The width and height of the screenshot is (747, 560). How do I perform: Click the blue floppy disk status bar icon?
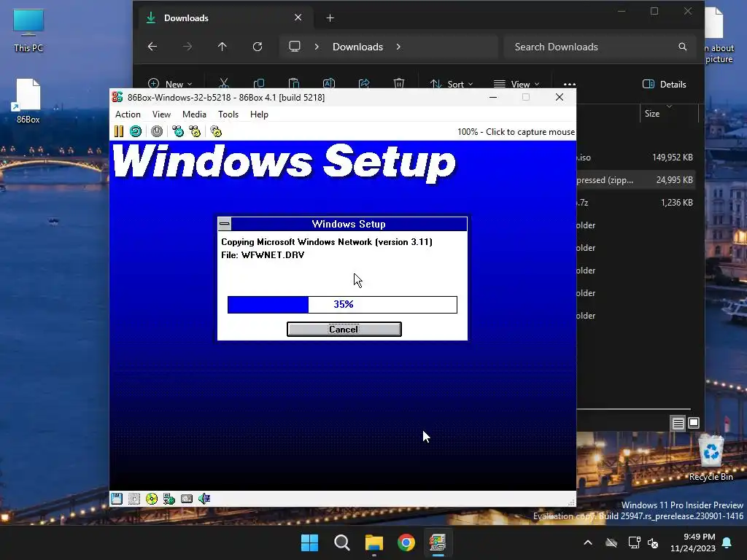click(117, 499)
